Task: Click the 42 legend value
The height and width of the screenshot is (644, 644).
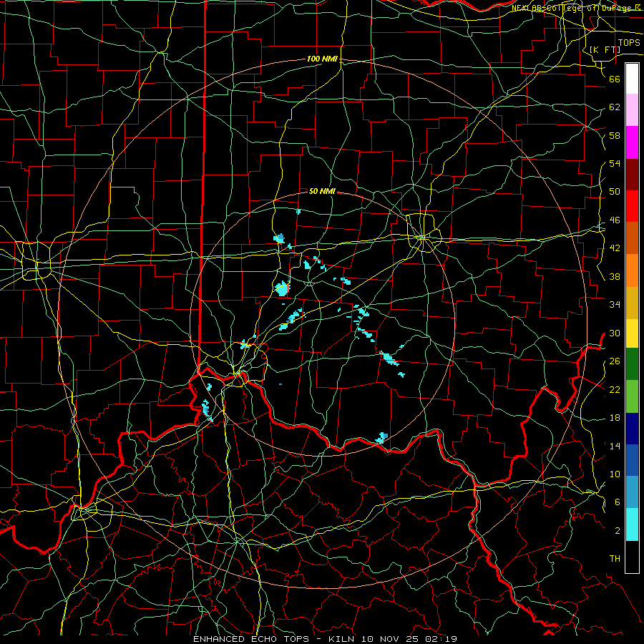Action: tap(615, 248)
